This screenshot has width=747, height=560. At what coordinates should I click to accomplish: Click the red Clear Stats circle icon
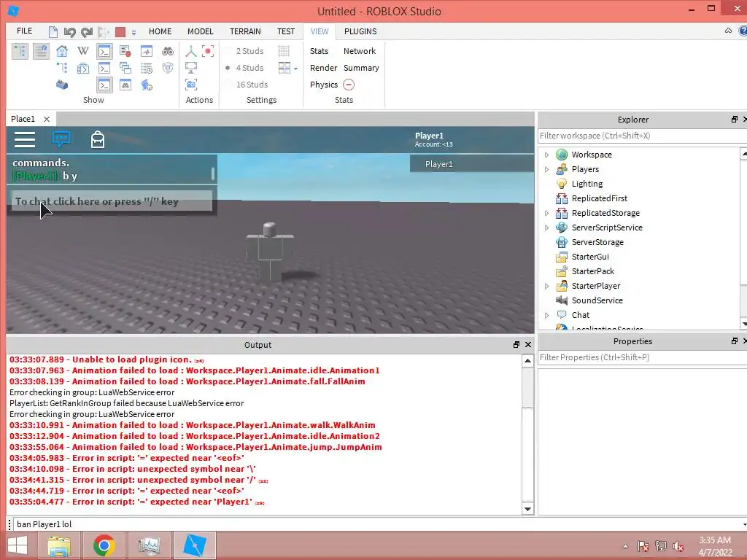click(x=349, y=85)
